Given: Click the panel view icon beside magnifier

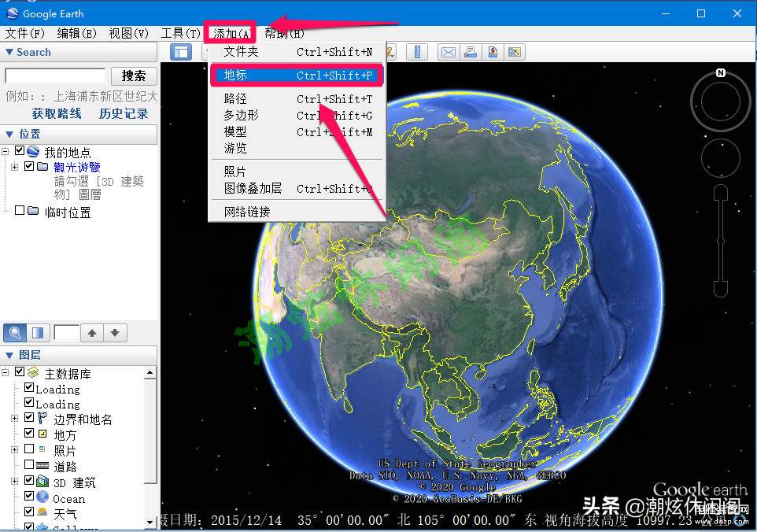Looking at the screenshot, I should tap(38, 333).
